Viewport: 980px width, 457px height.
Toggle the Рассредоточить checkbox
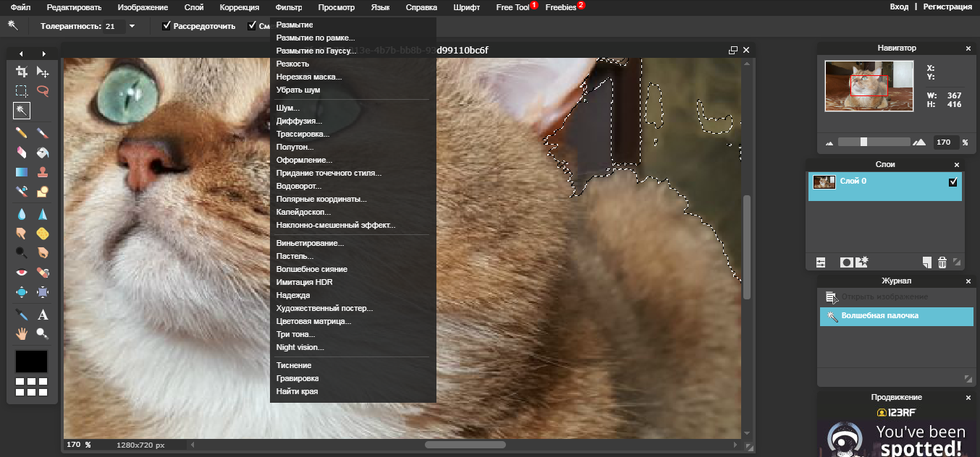coord(167,26)
